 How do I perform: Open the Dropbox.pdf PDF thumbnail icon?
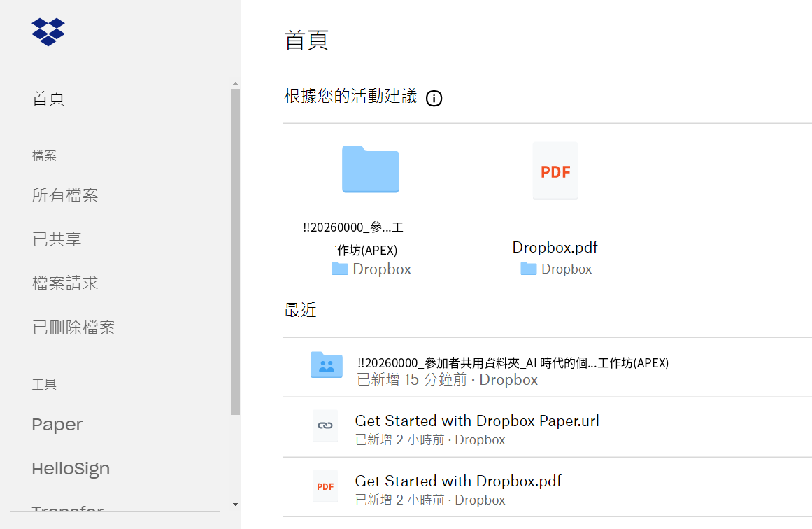(x=555, y=171)
